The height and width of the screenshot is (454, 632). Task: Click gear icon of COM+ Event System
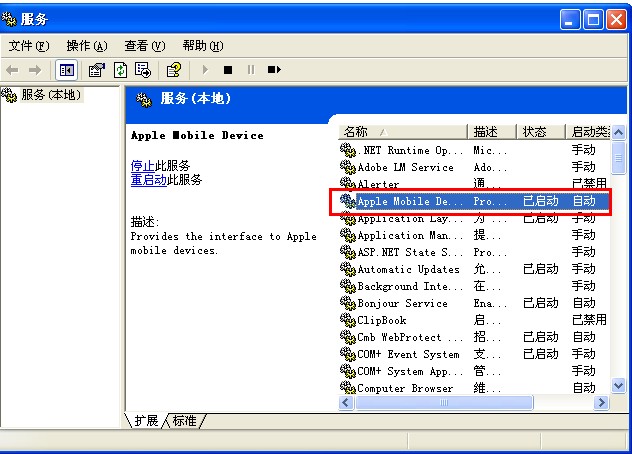(x=347, y=354)
